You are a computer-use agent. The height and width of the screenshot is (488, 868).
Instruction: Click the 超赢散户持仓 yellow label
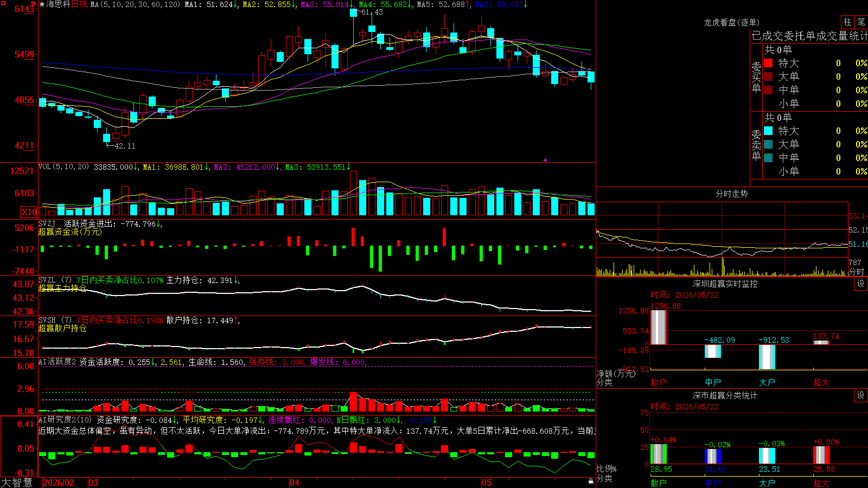pos(62,328)
